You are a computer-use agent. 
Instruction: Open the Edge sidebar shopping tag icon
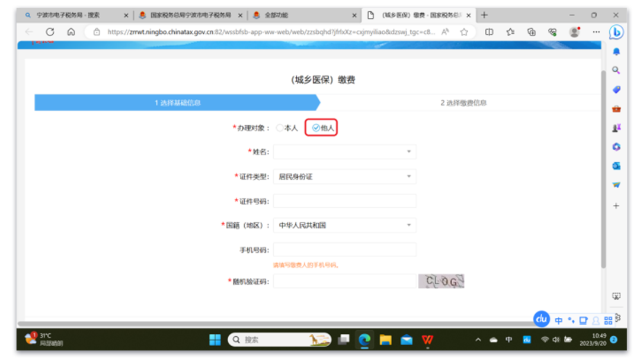pyautogui.click(x=616, y=89)
